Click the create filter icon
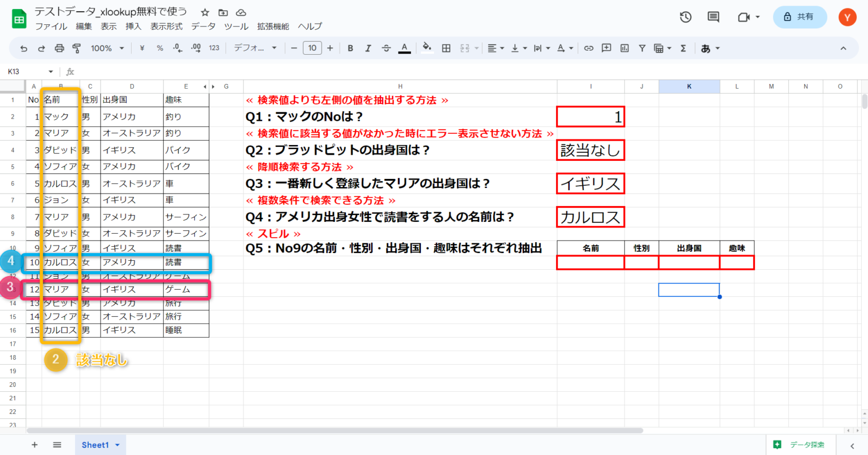This screenshot has width=868, height=455. (x=643, y=48)
